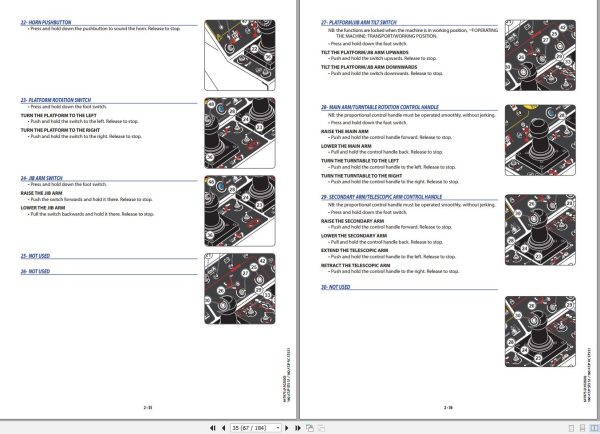Click the 24- Jib Arm Switch heading
This screenshot has height=434, width=600.
[42, 178]
